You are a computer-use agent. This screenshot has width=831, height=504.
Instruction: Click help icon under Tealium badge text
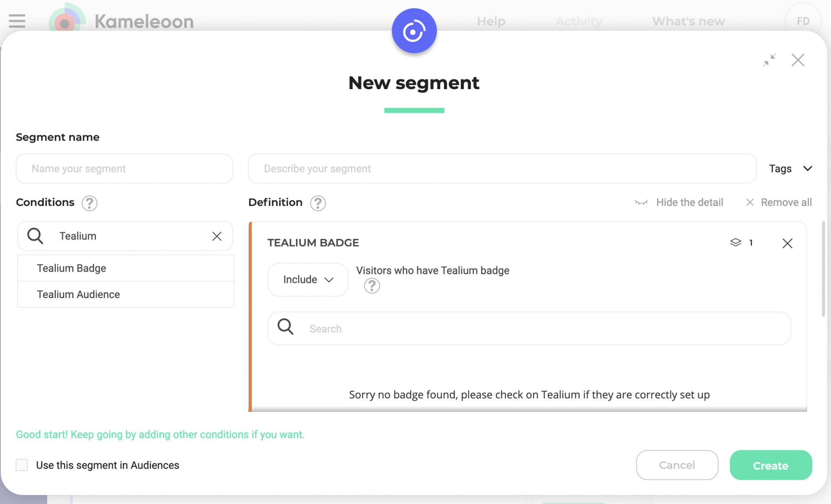point(371,286)
